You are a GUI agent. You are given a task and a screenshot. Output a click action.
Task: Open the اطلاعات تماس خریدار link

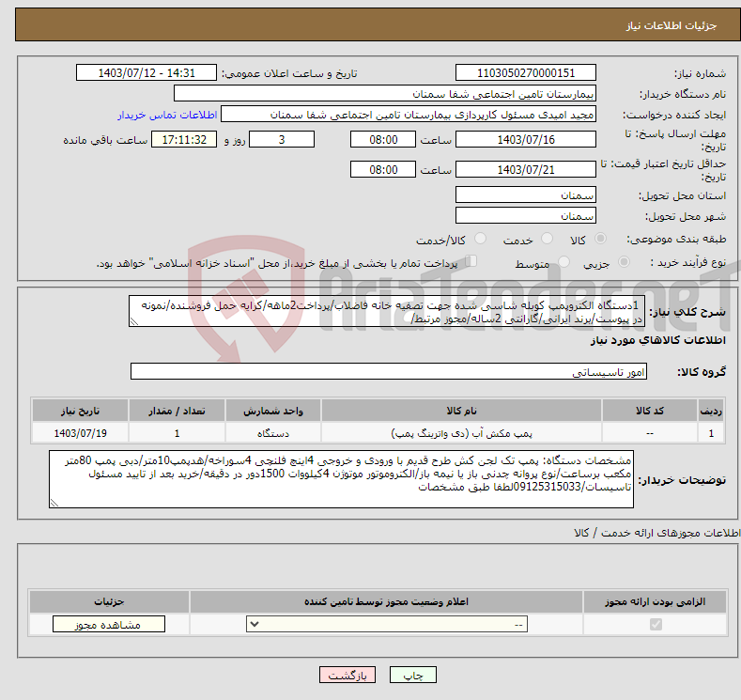167,115
